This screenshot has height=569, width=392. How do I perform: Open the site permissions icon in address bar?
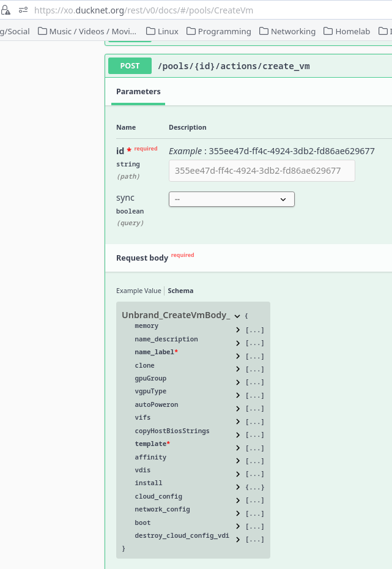tap(23, 10)
